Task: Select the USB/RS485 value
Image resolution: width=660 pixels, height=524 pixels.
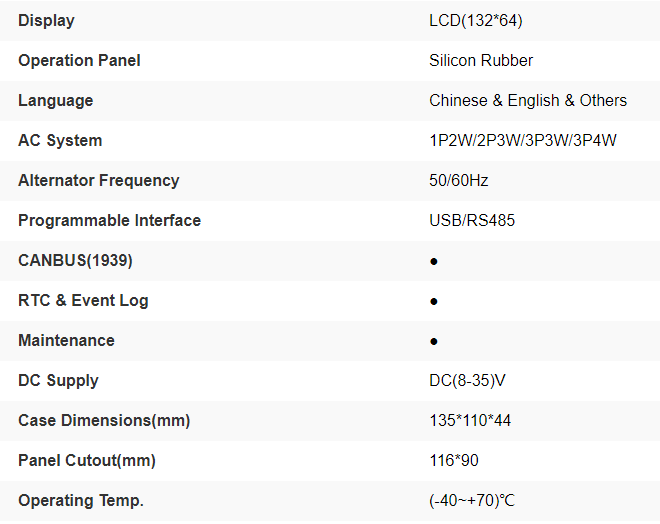Action: point(472,220)
